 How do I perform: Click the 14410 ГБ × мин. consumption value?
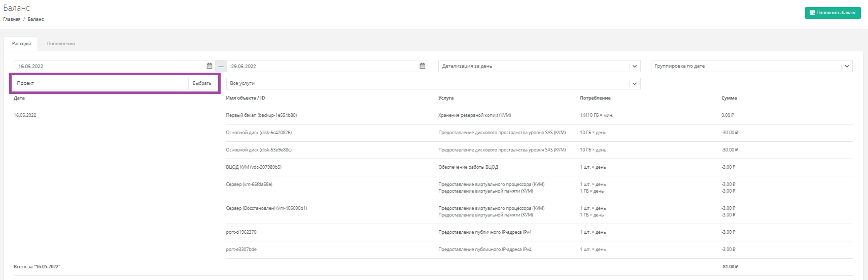coord(597,115)
